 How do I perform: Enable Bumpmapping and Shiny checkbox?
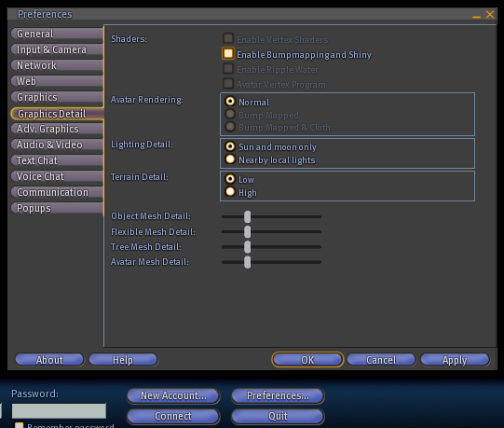point(228,54)
